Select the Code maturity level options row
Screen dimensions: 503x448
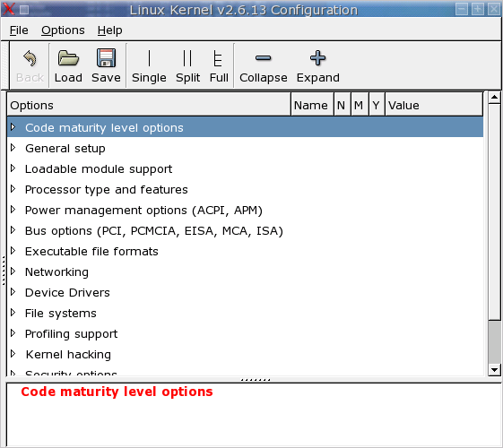coord(245,127)
